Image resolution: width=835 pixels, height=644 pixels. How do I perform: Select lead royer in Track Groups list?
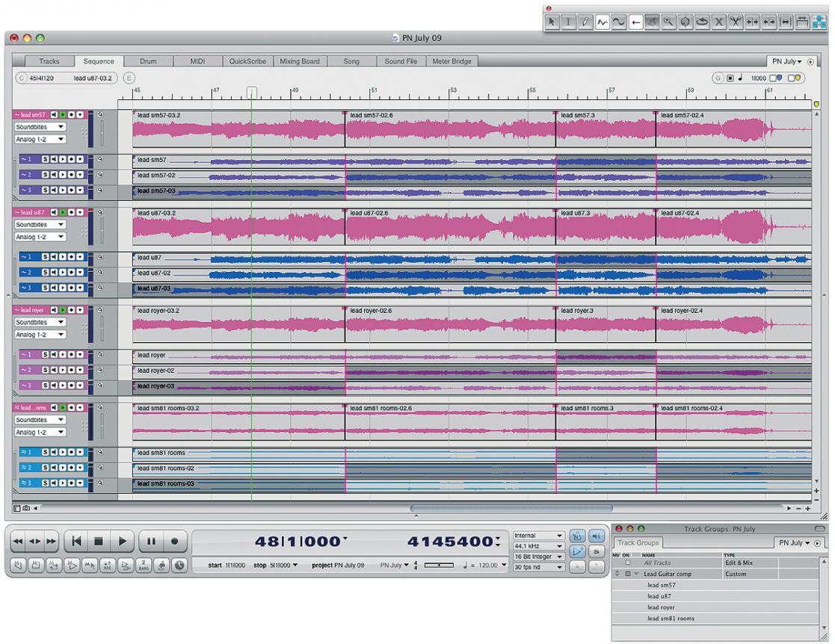(x=662, y=607)
